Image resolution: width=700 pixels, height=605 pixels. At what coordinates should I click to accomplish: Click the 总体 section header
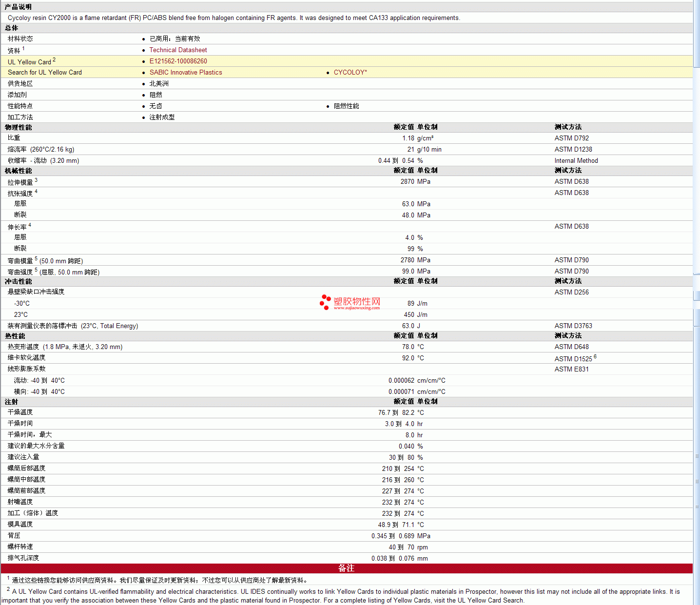tap(11, 28)
